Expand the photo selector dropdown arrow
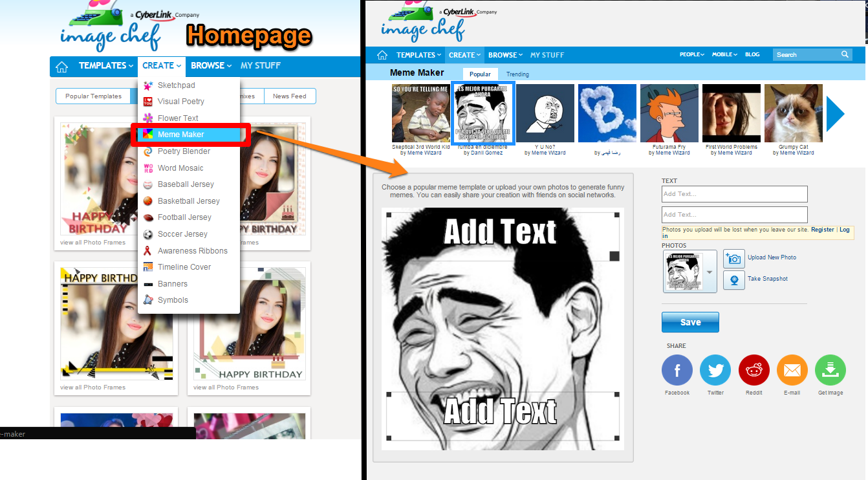The image size is (868, 480). pos(710,272)
